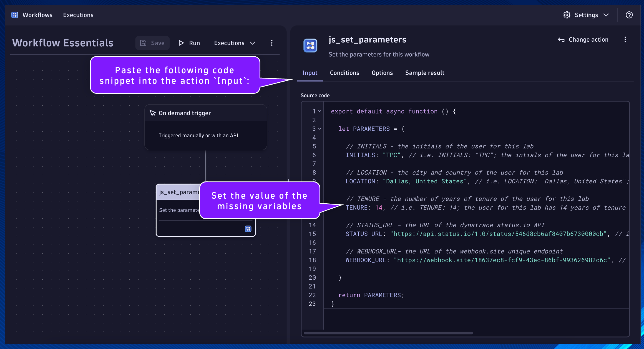Image resolution: width=644 pixels, height=349 pixels.
Task: Click the '// STATUS_URL' comment on line 14
Action: [445, 225]
